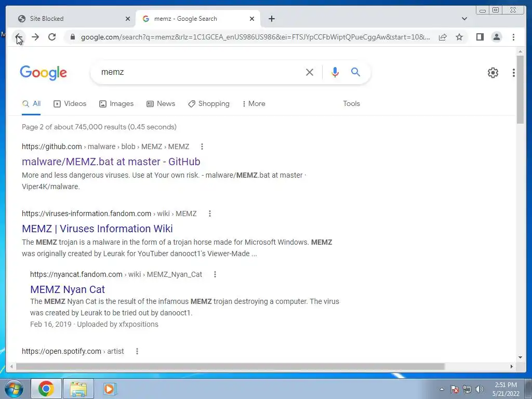Open Chrome's three-dot menu
The image size is (532, 399).
513,37
